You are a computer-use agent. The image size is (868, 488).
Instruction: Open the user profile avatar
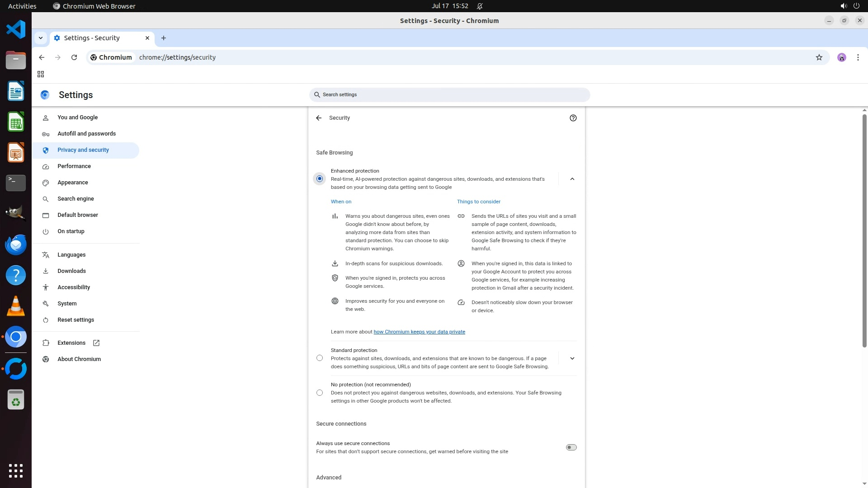841,57
